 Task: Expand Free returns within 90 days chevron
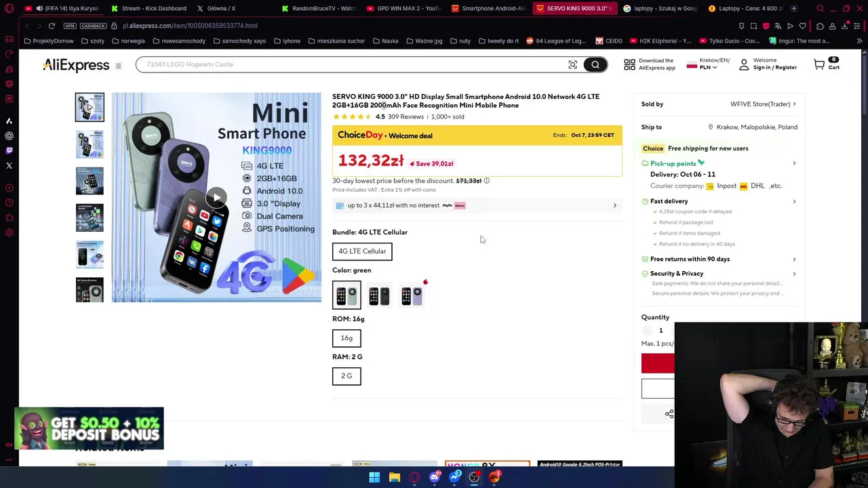point(794,259)
